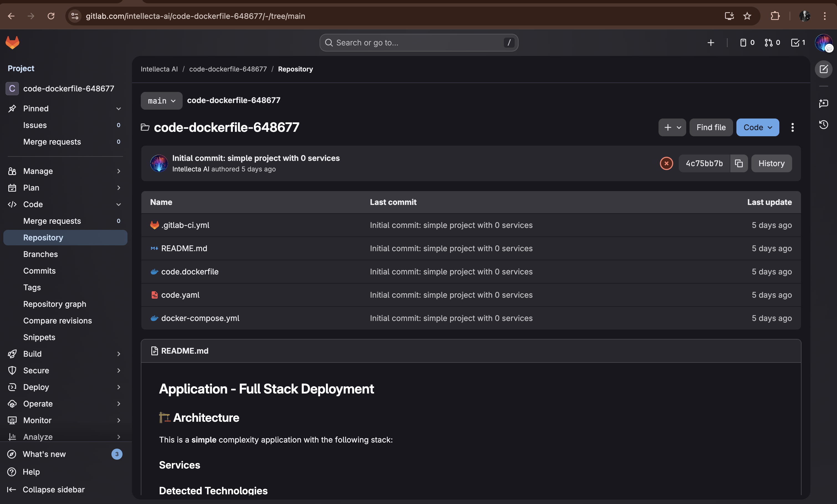Click Intellecta AI in the breadcrumb
This screenshot has width=837, height=504.
coord(159,69)
